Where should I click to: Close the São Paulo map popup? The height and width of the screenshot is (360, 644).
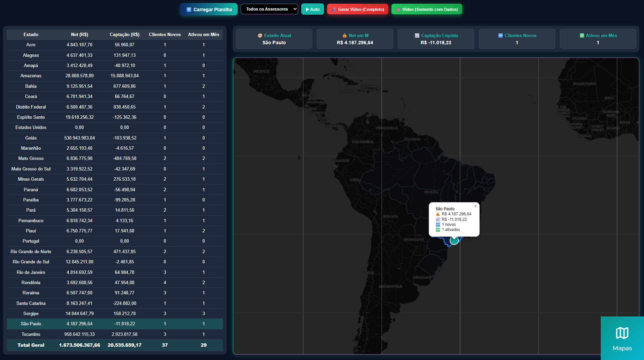pos(476,206)
